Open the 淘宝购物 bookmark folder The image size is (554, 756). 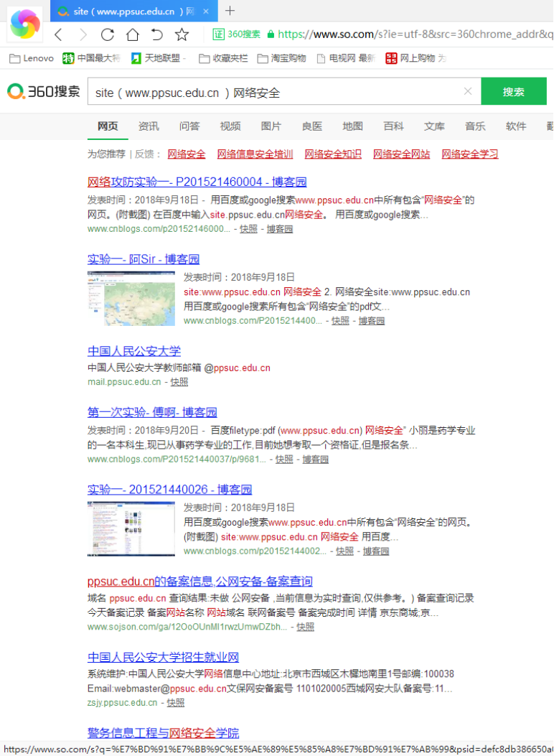tap(282, 58)
